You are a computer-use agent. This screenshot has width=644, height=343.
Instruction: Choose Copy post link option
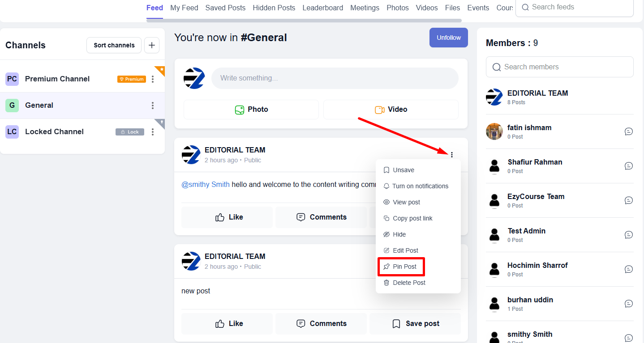point(418,218)
